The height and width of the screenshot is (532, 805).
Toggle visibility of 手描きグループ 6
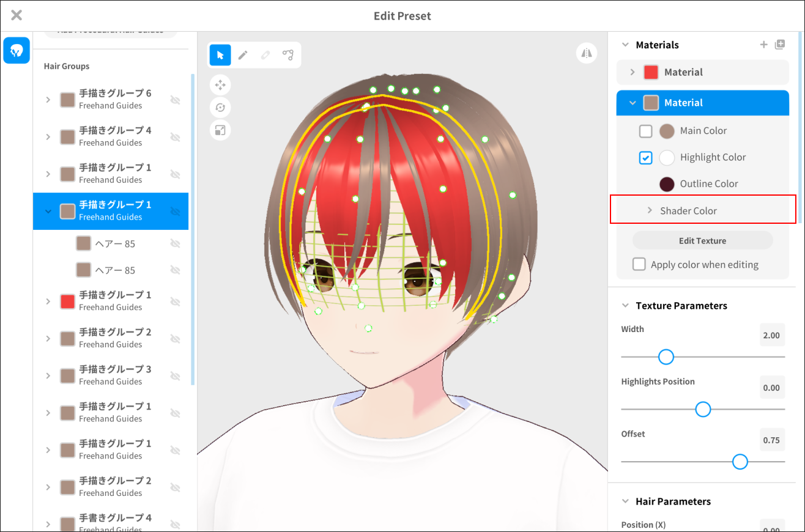coord(175,100)
